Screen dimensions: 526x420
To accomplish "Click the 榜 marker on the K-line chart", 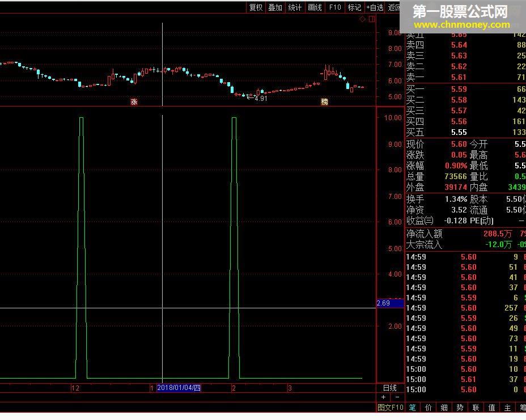I will [x=324, y=101].
